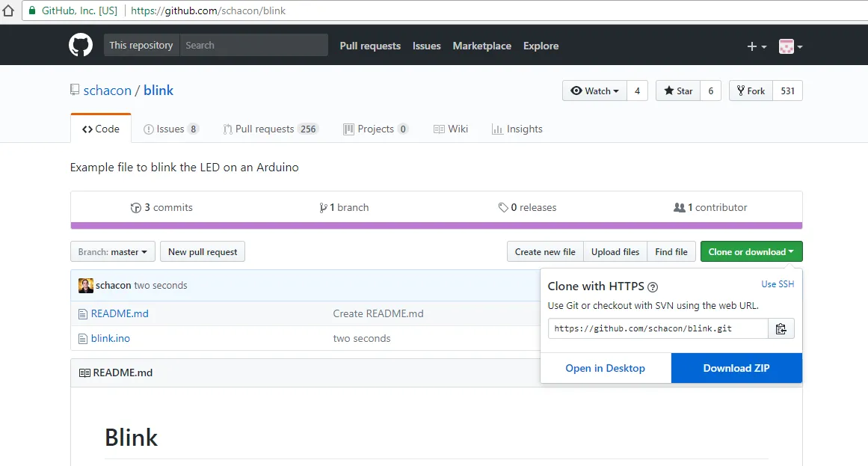Toggle the Clone or download dropdown

pyautogui.click(x=751, y=251)
